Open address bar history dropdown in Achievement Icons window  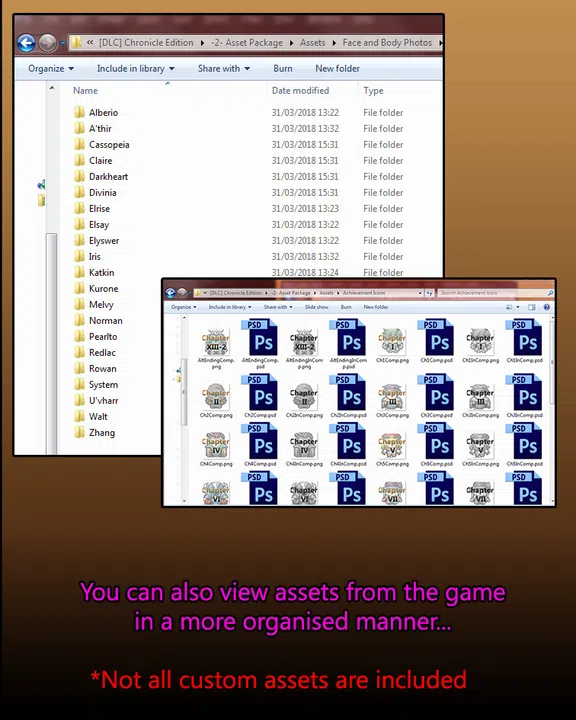point(420,293)
